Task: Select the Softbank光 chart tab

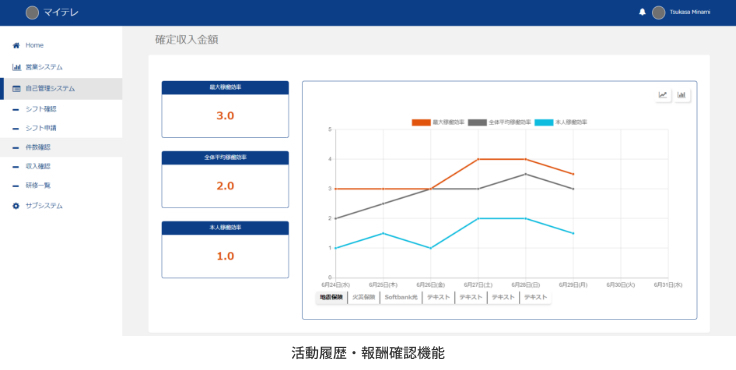Action: [x=401, y=298]
